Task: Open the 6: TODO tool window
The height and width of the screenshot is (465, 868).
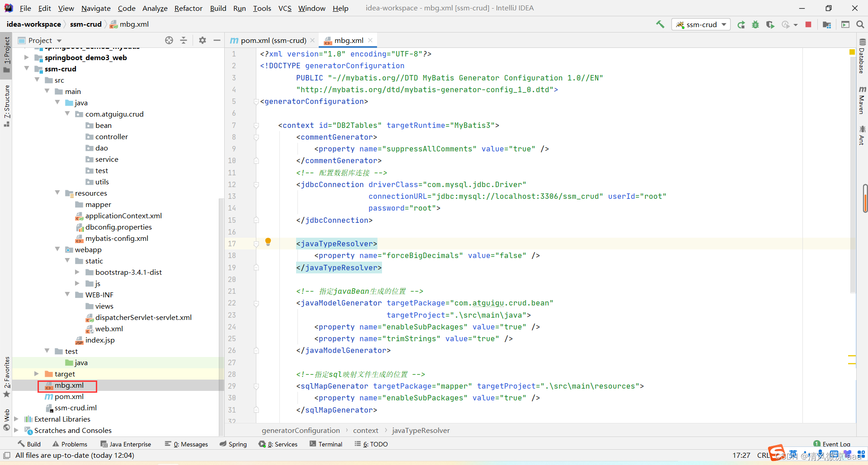Action: (371, 444)
